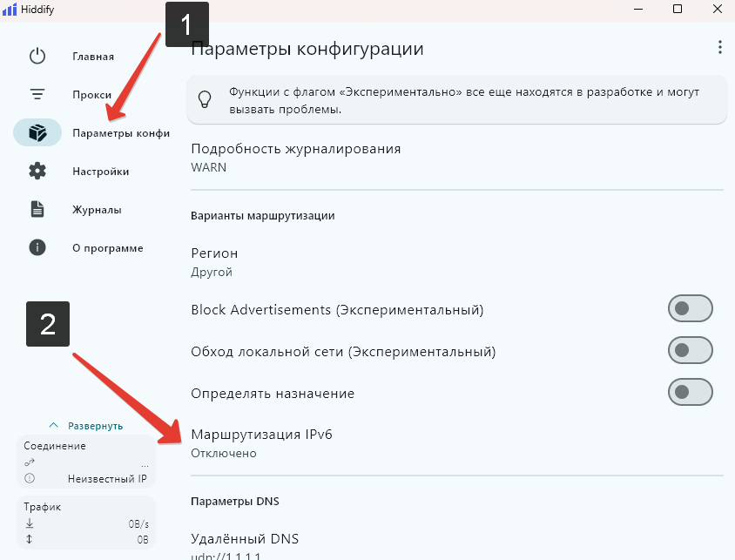
Task: Click the info icon beside Неизвестный IP
Action: tap(30, 478)
